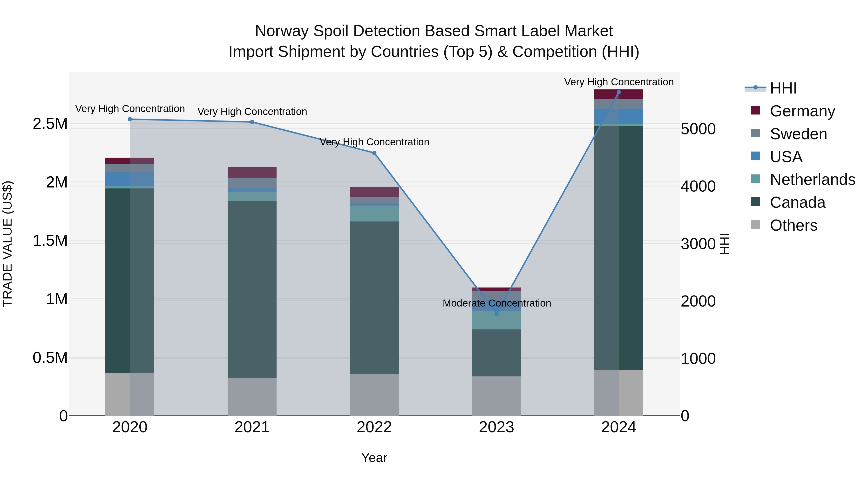This screenshot has width=868, height=488.
Task: Select the 2023 HHI data point
Action: (496, 314)
